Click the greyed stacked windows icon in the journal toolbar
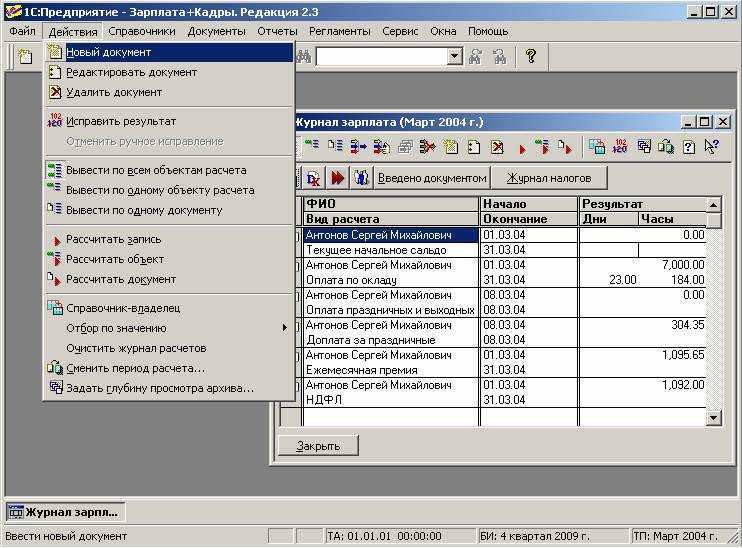Screen dimensions: 742x548 click(x=405, y=147)
